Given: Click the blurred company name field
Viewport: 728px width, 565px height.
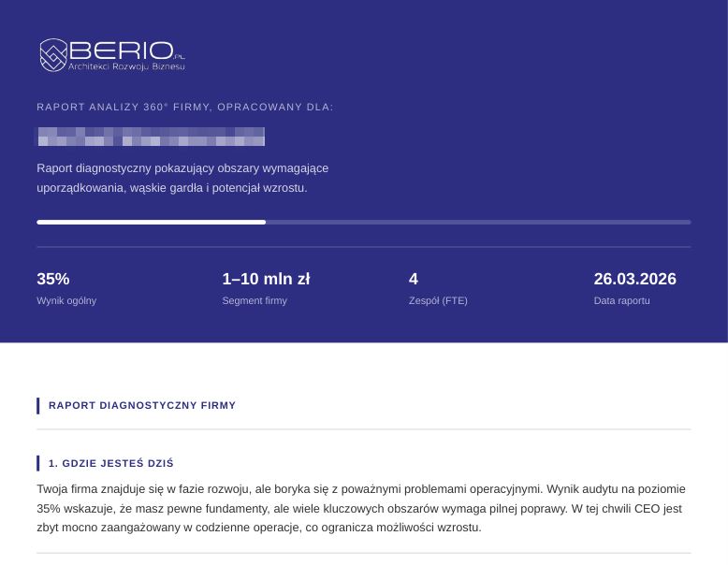Looking at the screenshot, I should 151,137.
